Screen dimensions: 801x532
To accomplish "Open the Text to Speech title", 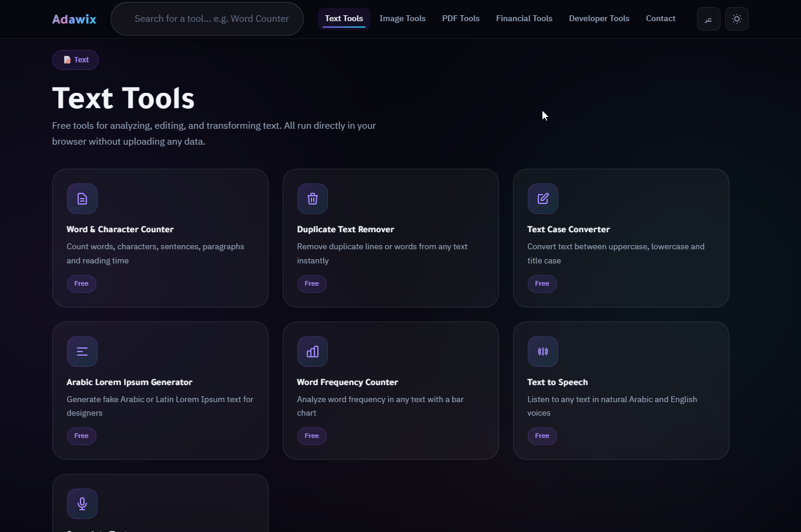I will point(557,382).
